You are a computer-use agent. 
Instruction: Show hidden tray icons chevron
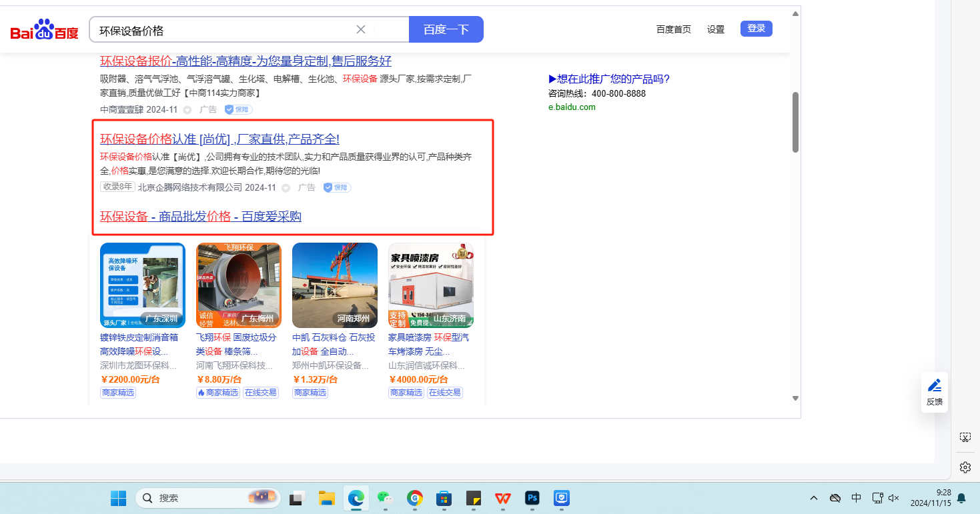point(813,498)
